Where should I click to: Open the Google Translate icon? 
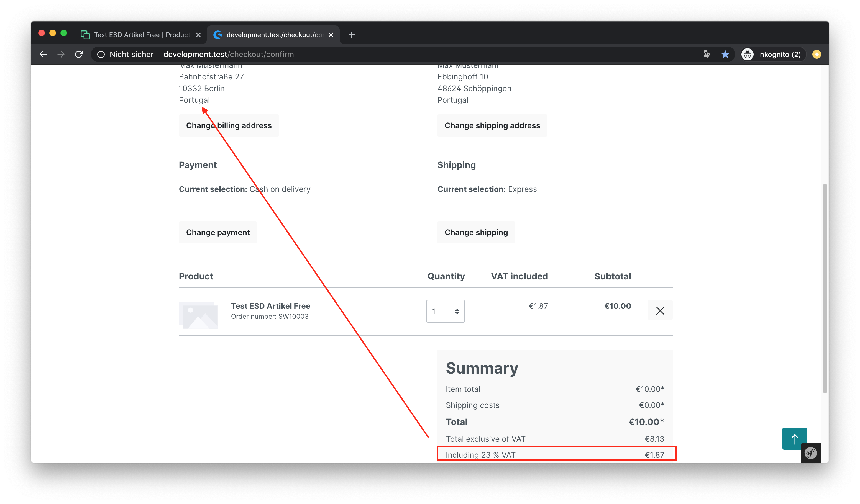pos(707,54)
